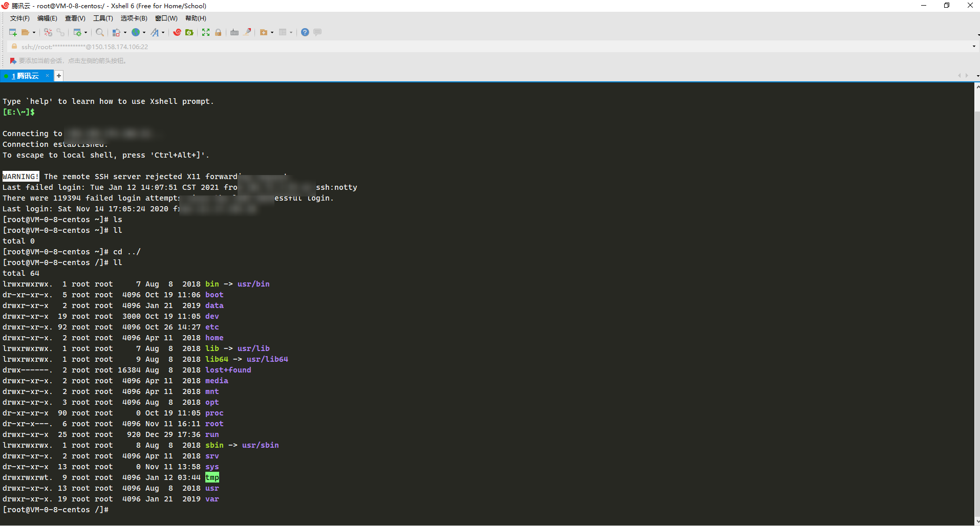Click the red bookmark add-session arrow
Image resolution: width=980 pixels, height=526 pixels.
point(13,61)
